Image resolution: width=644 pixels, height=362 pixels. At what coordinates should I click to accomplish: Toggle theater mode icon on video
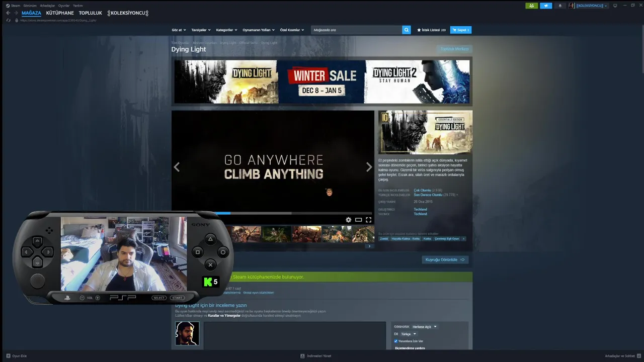pos(358,220)
